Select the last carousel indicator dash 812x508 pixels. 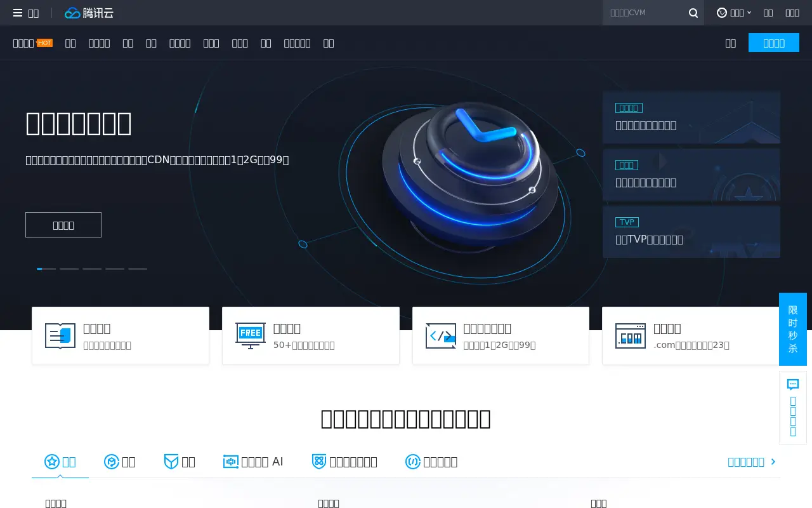[138, 269]
